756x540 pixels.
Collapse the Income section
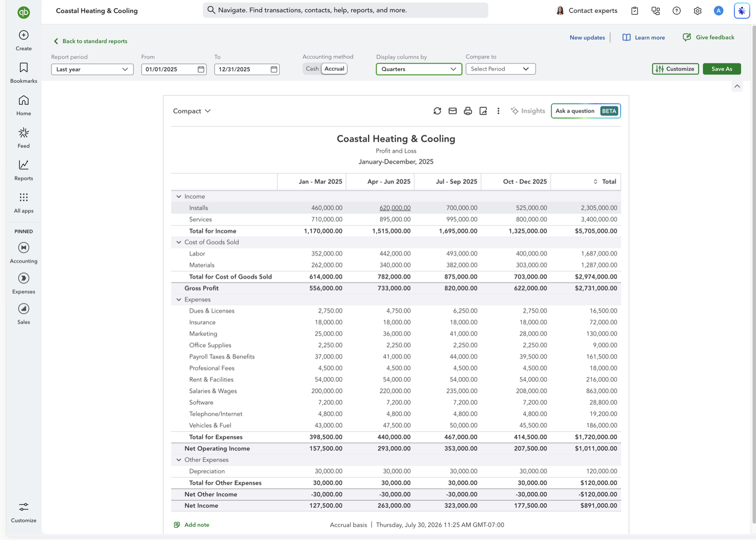click(x=178, y=197)
